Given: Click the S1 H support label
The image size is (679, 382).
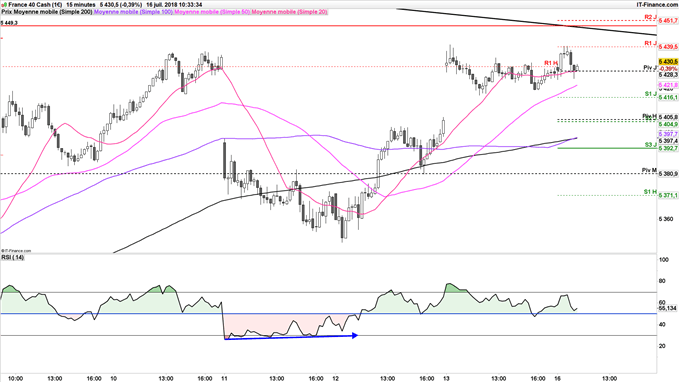Looking at the screenshot, I should [x=650, y=192].
